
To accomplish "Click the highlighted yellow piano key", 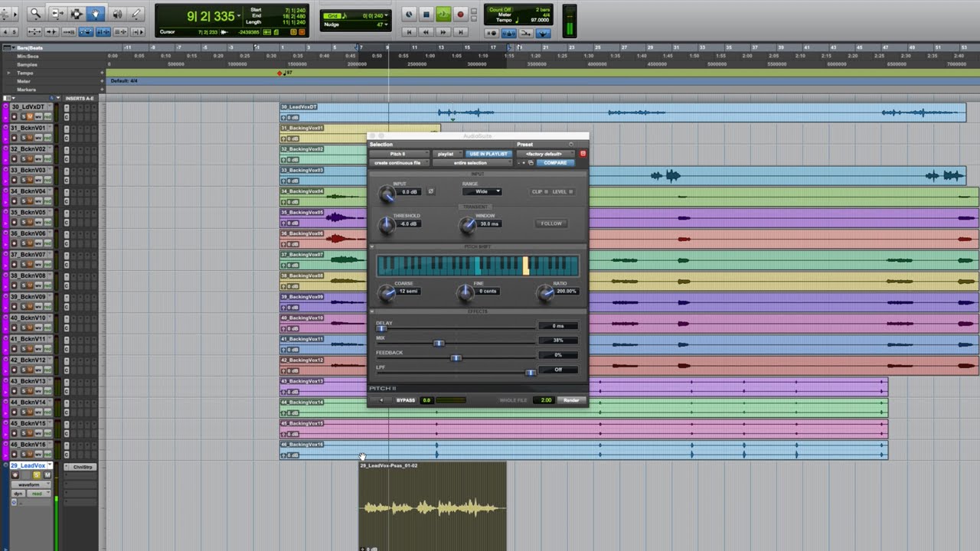I will [526, 266].
